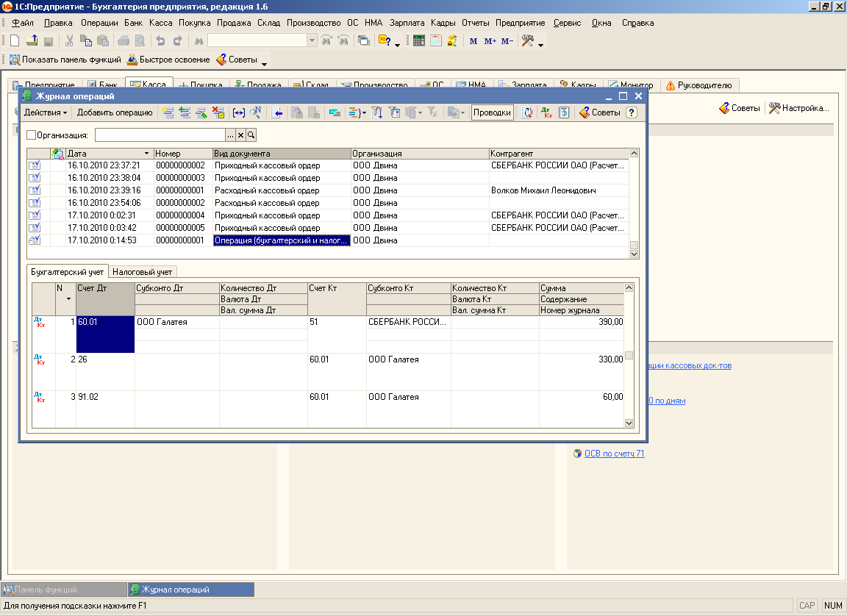
Task: Open the Действия dropdown menu
Action: 46,112
